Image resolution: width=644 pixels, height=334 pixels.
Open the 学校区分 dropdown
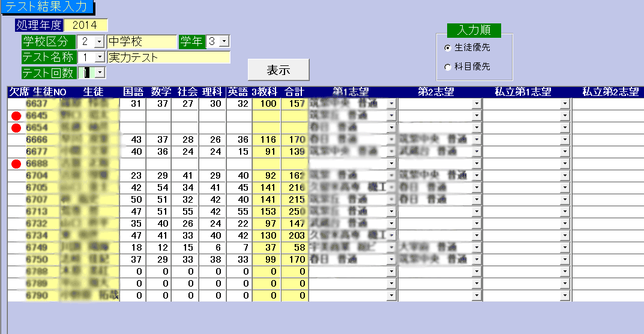pos(100,42)
